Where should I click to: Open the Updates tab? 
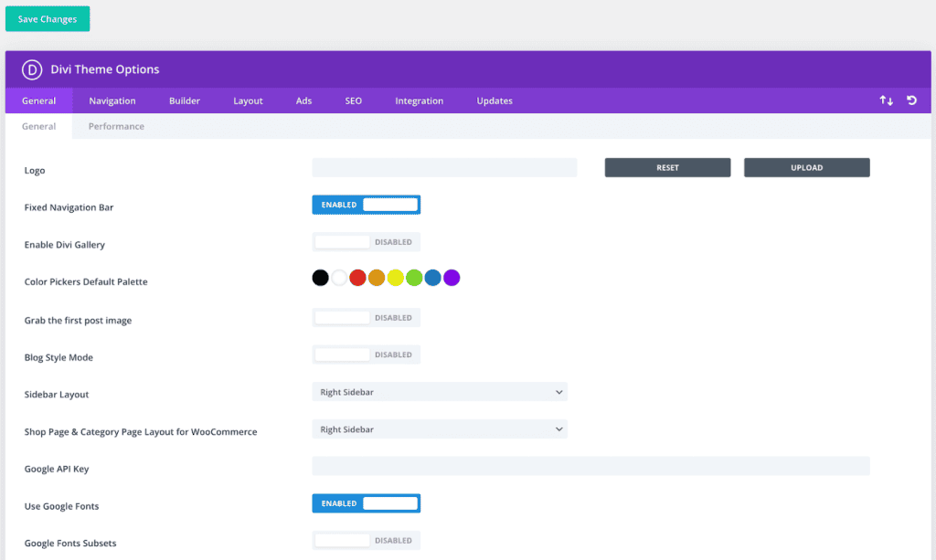(x=495, y=100)
